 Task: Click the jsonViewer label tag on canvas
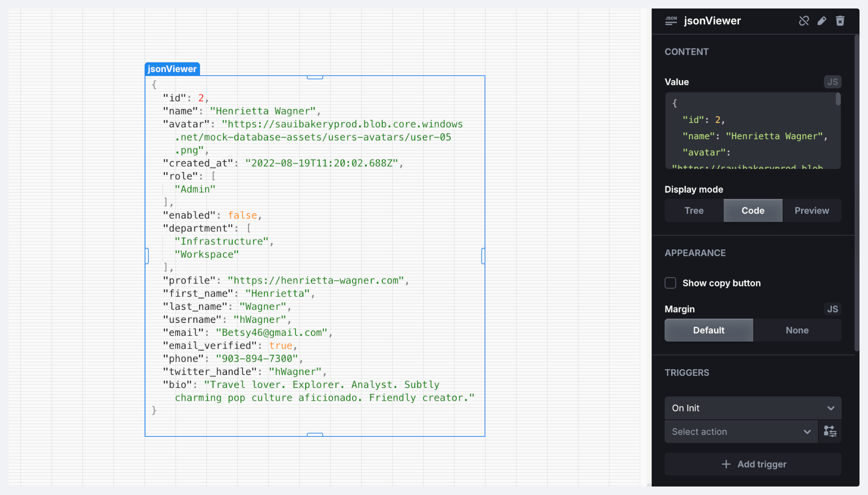click(172, 69)
